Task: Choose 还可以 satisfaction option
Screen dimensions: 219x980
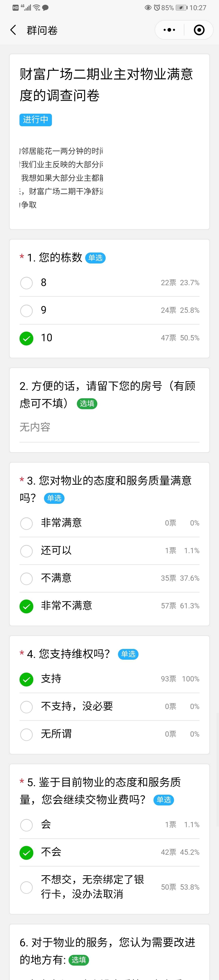Action: 109,550
